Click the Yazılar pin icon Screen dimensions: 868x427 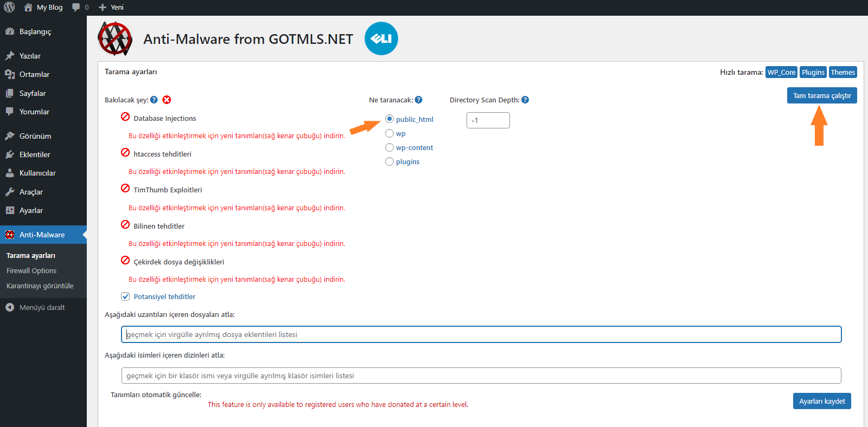(10, 56)
